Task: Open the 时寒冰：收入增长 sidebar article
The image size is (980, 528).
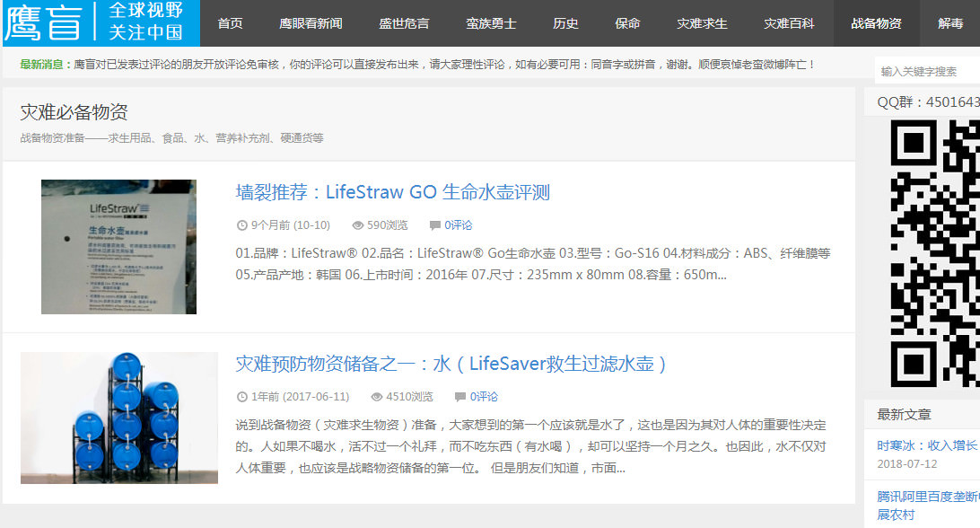Action: (x=927, y=445)
